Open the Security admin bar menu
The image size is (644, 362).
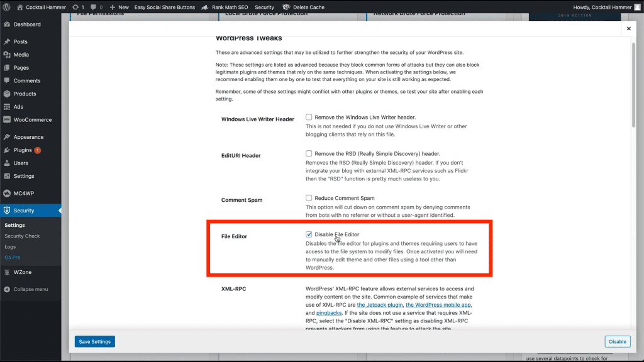pyautogui.click(x=264, y=7)
